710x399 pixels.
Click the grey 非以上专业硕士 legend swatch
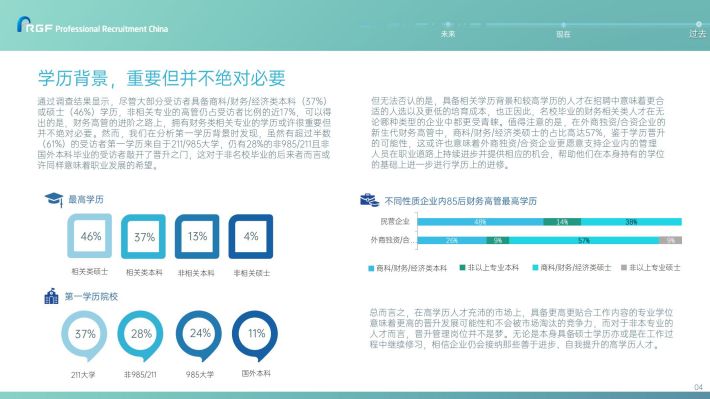pos(624,268)
